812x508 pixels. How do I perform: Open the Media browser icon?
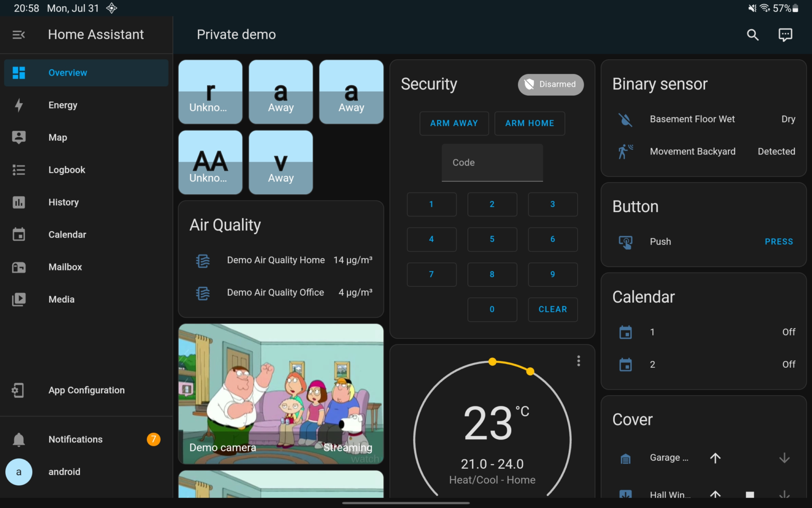(x=19, y=299)
